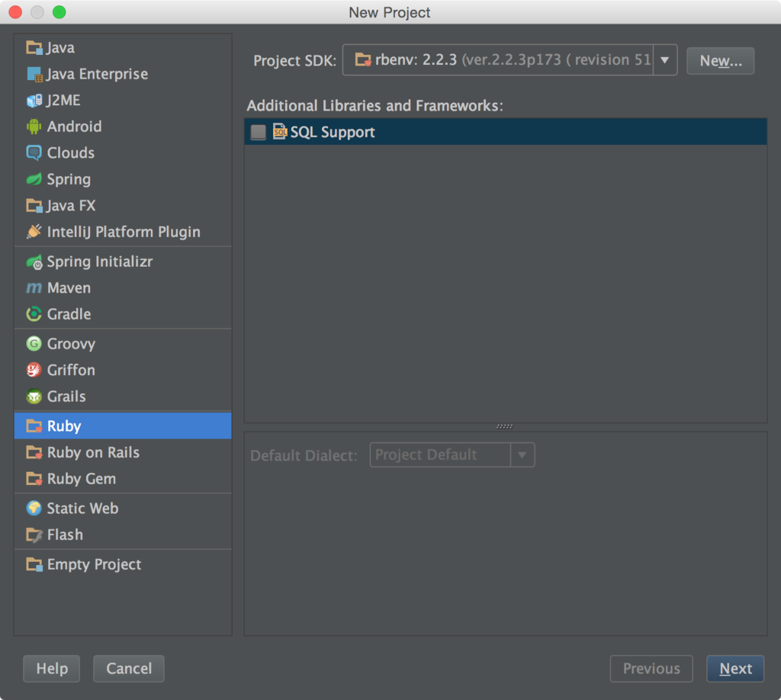The height and width of the screenshot is (700, 781).
Task: Select the Clouds icon in list
Action: [34, 153]
